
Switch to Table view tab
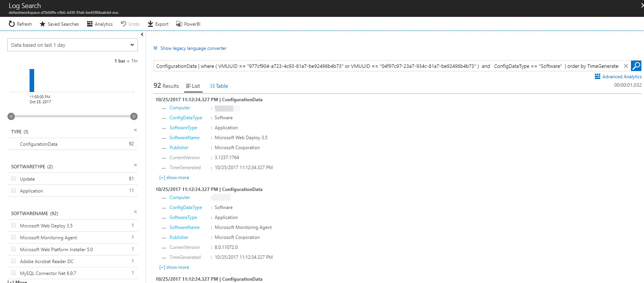[219, 86]
